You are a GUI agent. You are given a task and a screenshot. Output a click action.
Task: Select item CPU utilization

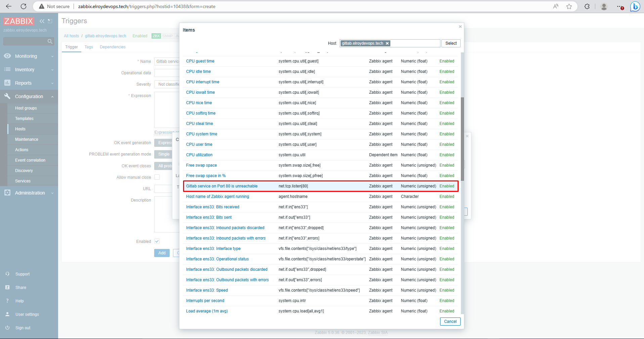[x=199, y=155]
